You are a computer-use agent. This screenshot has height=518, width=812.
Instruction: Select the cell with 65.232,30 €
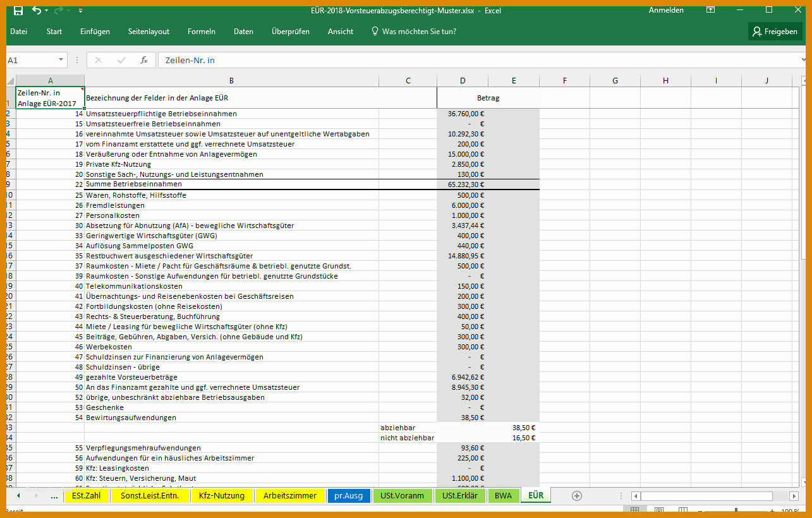pyautogui.click(x=463, y=184)
